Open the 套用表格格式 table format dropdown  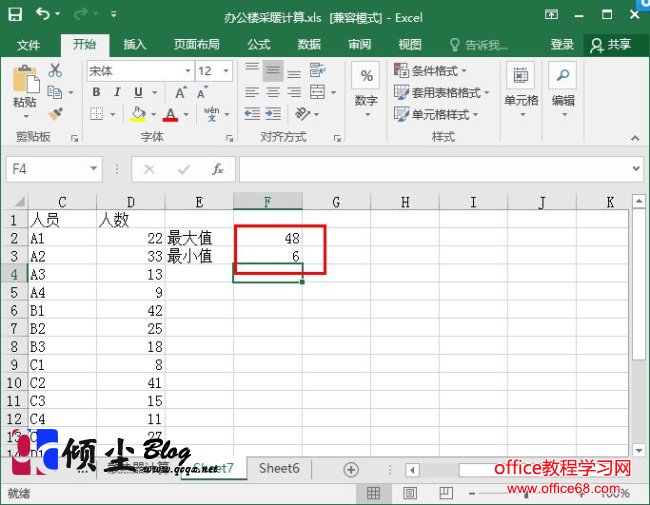[442, 92]
